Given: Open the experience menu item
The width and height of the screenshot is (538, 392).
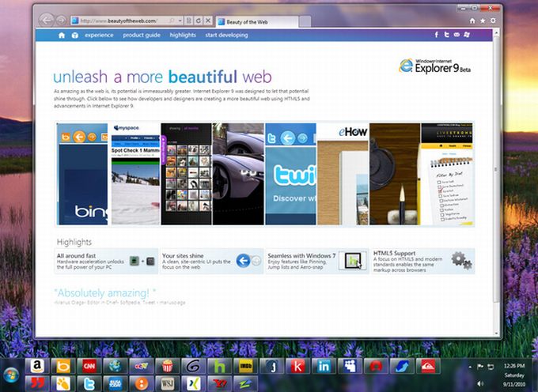Looking at the screenshot, I should pos(99,35).
